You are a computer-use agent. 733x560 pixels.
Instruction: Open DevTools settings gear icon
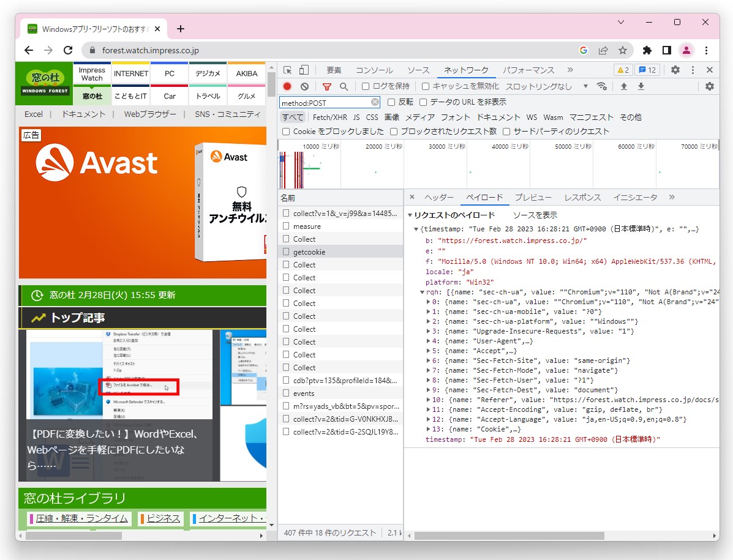675,70
